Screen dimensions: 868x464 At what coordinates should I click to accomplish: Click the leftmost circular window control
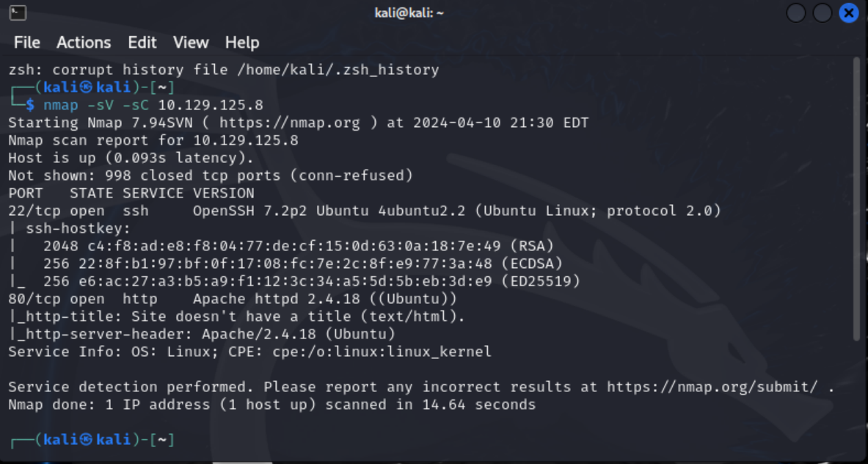point(796,12)
